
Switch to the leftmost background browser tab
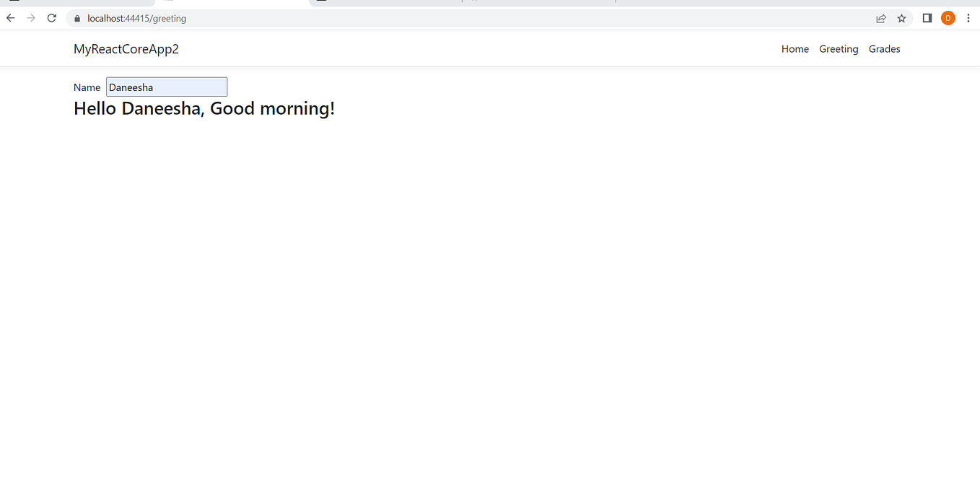77,3
